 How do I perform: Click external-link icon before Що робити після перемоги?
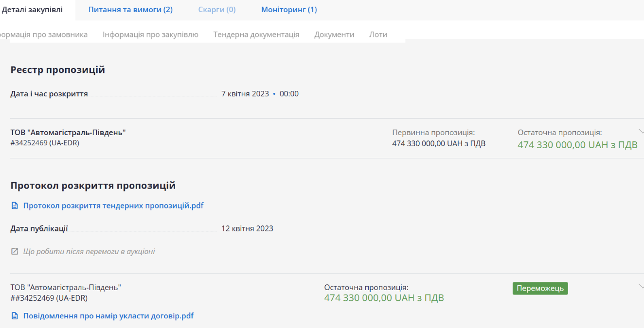pyautogui.click(x=15, y=252)
